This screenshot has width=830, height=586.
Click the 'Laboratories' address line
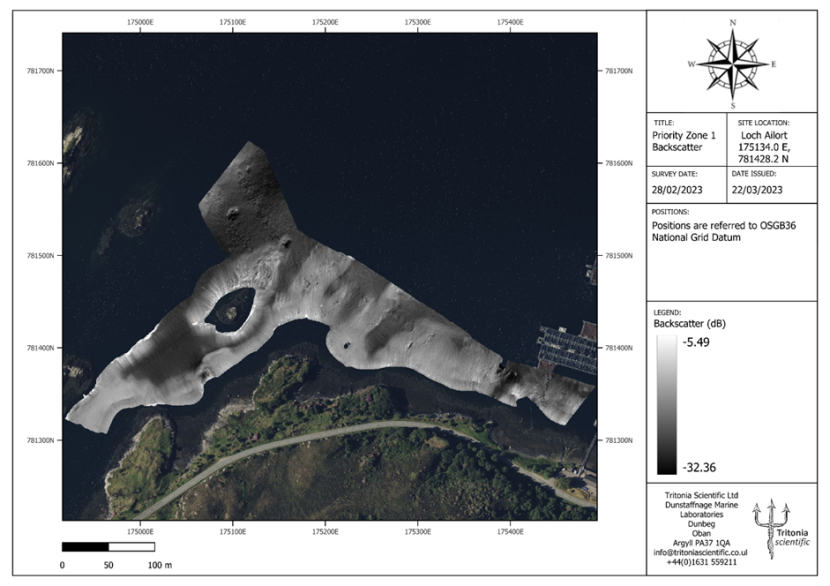click(701, 515)
